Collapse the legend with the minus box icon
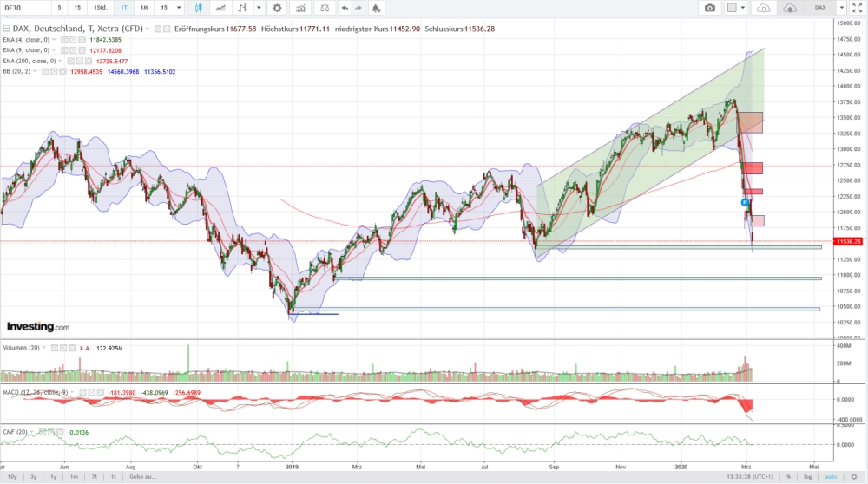 [7, 29]
